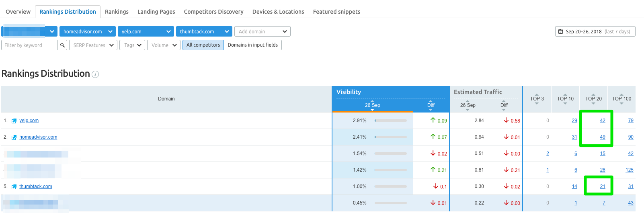Open thumbtack.com TOP 100 value 31
The height and width of the screenshot is (219, 644).
631,186
